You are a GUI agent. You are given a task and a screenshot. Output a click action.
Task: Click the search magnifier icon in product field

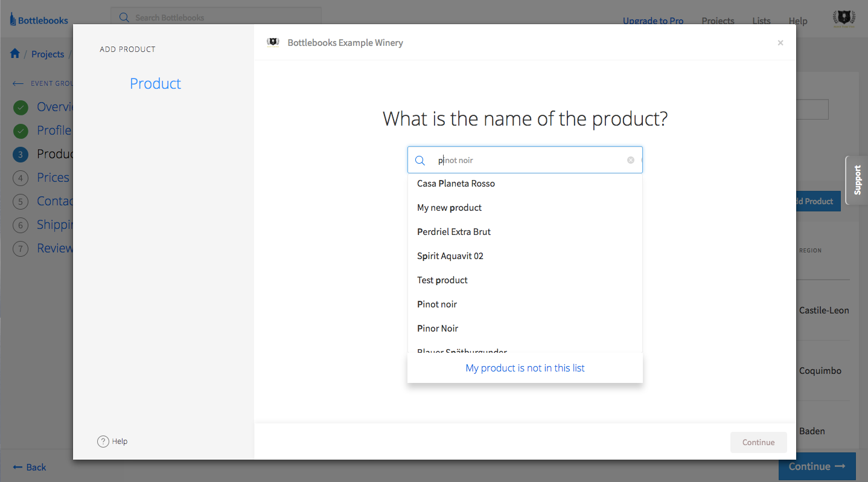click(420, 160)
